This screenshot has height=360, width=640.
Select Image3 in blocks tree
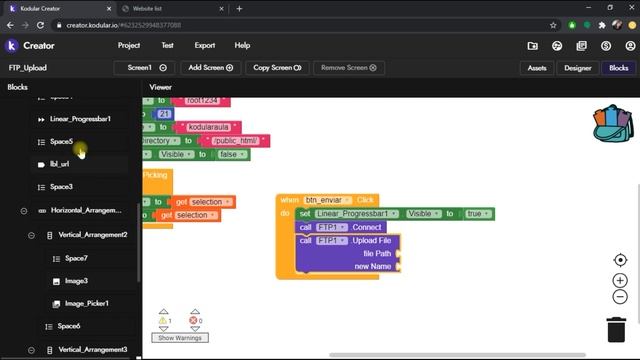(x=76, y=281)
